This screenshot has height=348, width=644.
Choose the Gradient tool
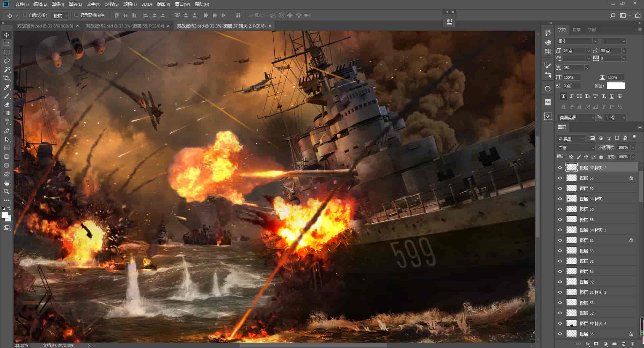[x=6, y=113]
